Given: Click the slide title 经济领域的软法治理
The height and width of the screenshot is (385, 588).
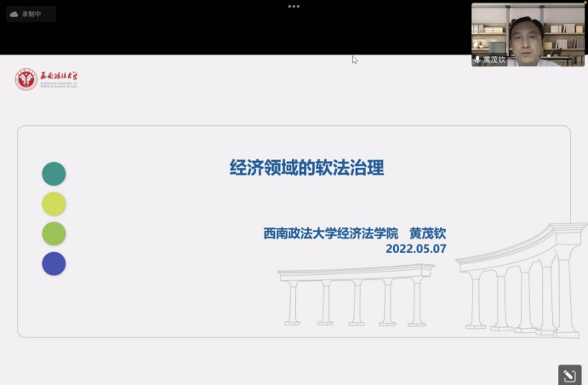Looking at the screenshot, I should [x=306, y=168].
